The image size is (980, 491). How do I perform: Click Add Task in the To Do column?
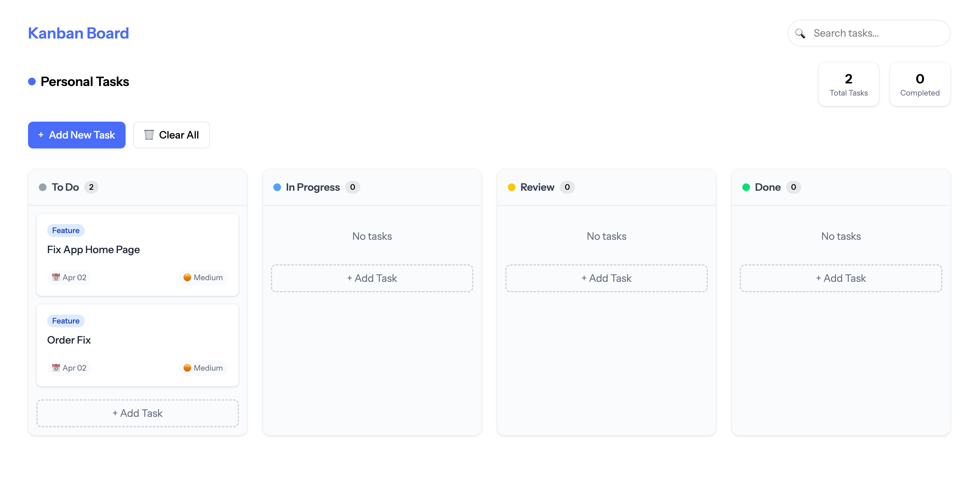tap(137, 413)
